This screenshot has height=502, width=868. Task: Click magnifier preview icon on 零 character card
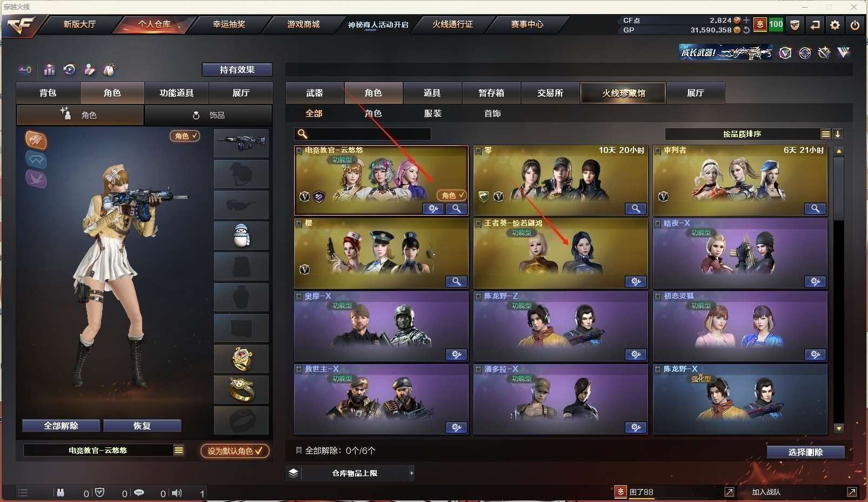(x=636, y=209)
